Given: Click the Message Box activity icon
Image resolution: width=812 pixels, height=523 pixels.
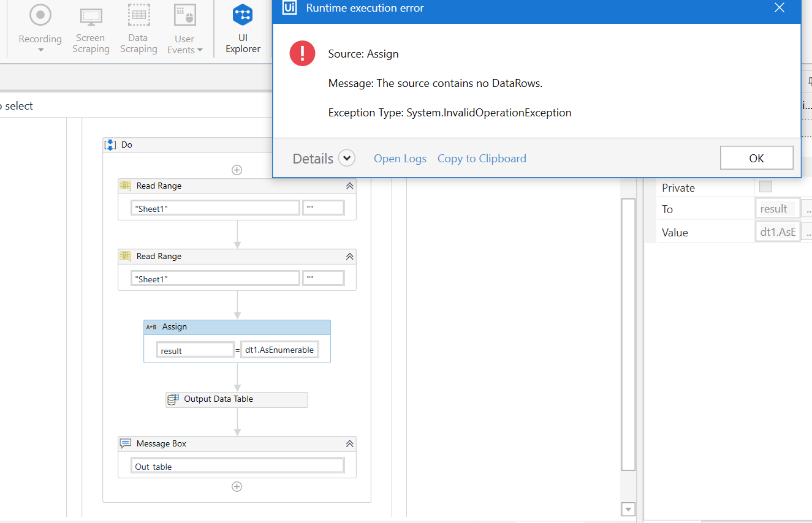Looking at the screenshot, I should pyautogui.click(x=125, y=443).
